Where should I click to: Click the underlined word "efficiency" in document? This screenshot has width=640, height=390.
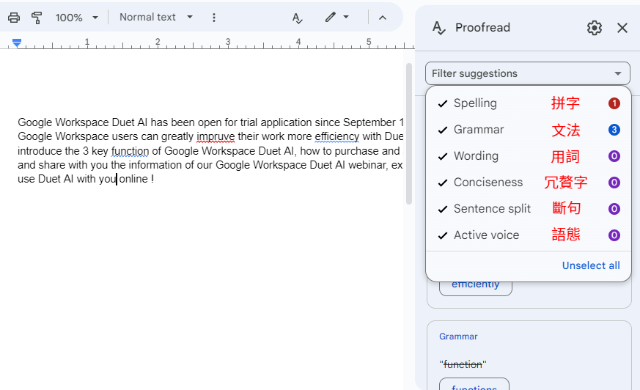click(x=337, y=136)
